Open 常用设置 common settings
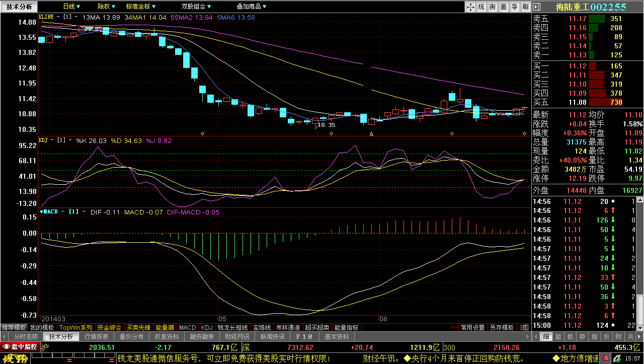 click(473, 327)
